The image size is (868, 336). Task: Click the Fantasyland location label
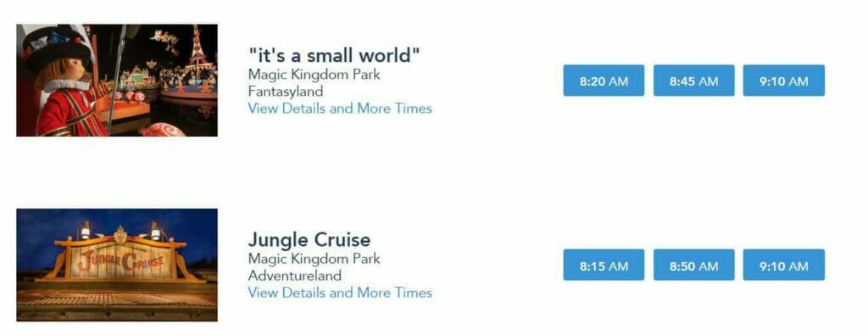point(285,91)
